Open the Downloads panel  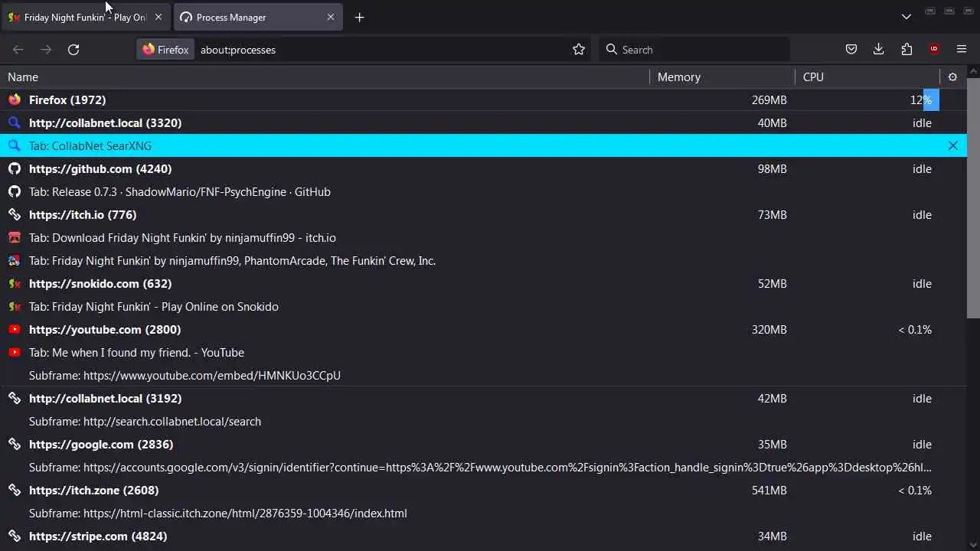[879, 49]
